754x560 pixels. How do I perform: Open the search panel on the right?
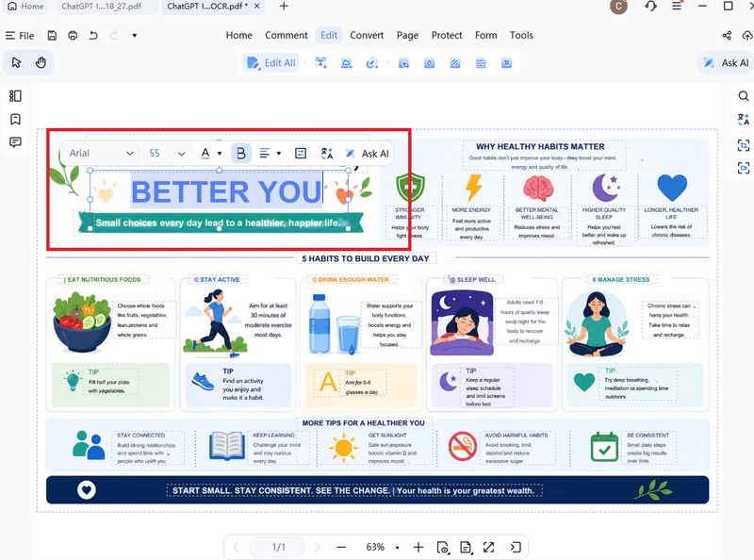(744, 95)
